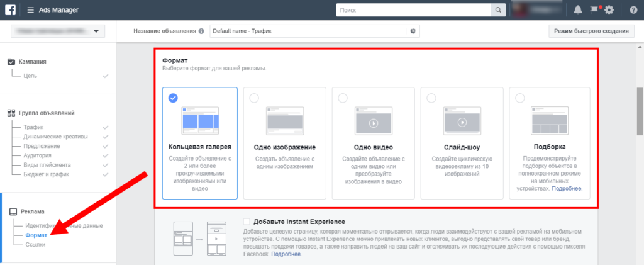Select Формат under Реклама

click(x=36, y=235)
